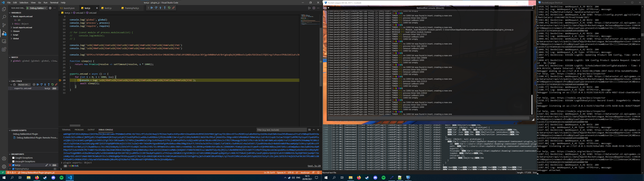Viewport: 644px width, 181px height.
Task: Enable the Uncaught Exceptions breakpoint checkbox
Action: tap(13, 162)
